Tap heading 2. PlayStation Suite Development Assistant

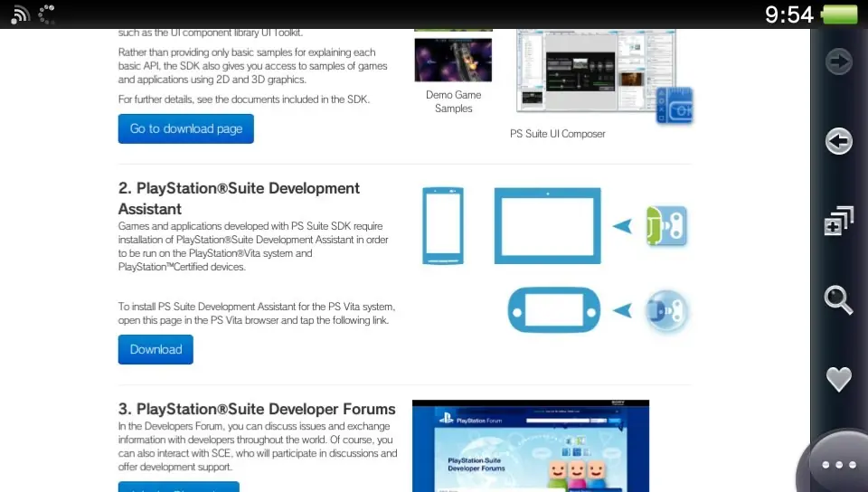(239, 198)
